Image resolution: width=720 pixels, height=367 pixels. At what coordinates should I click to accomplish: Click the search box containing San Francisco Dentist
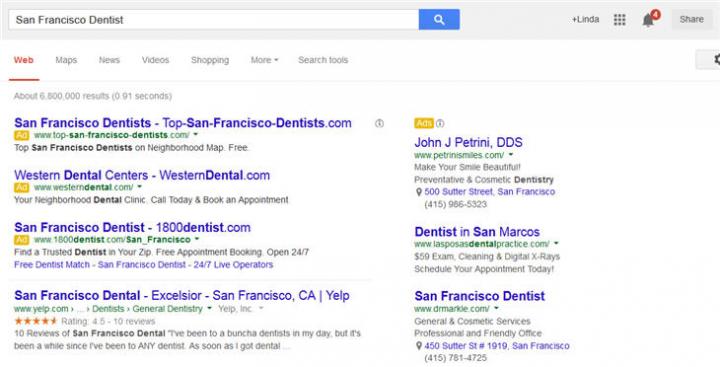214,20
